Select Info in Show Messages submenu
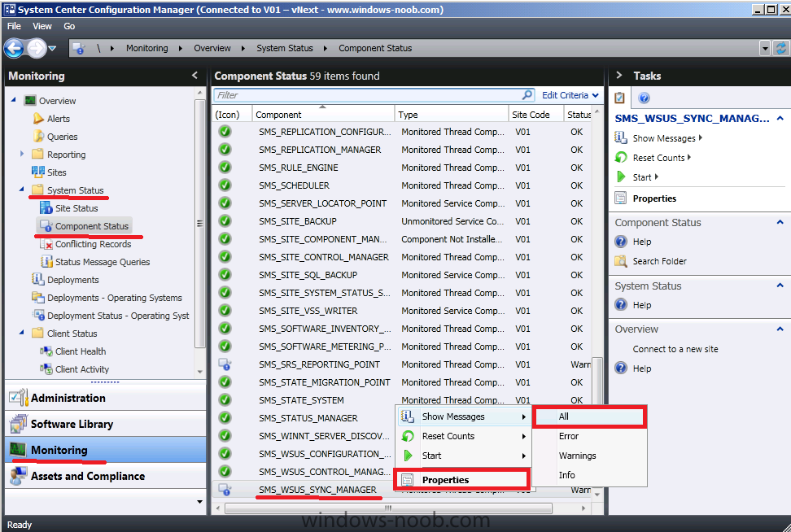 [589, 475]
